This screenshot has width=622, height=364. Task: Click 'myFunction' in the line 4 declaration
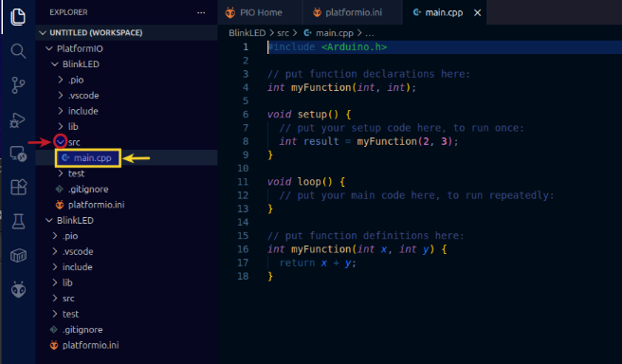[320, 87]
